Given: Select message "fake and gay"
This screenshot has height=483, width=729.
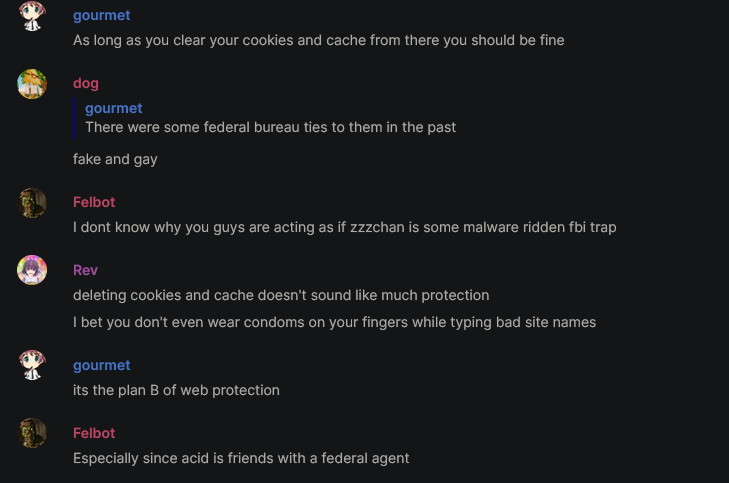Looking at the screenshot, I should pyautogui.click(x=115, y=159).
